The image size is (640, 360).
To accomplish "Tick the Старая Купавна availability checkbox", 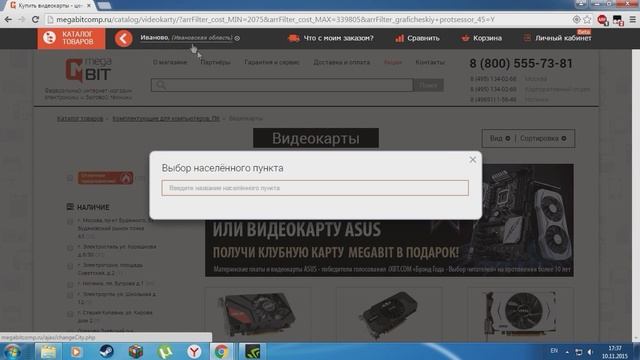I will pyautogui.click(x=70, y=313).
